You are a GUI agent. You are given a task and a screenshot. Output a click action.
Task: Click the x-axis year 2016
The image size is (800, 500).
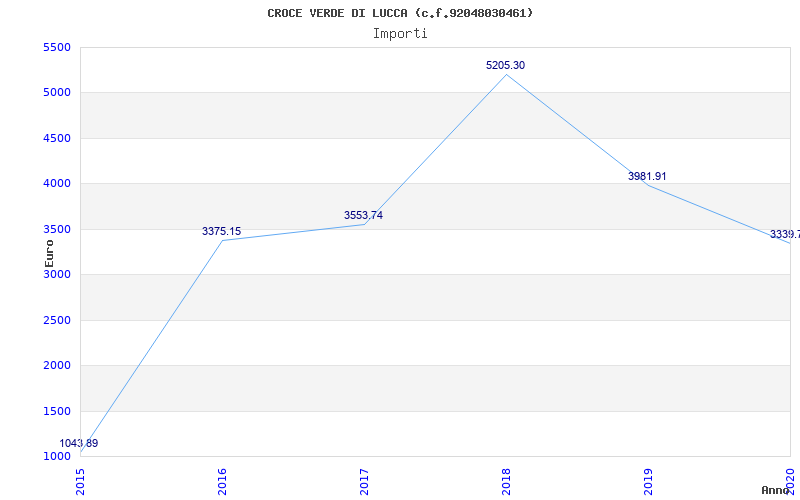222,482
